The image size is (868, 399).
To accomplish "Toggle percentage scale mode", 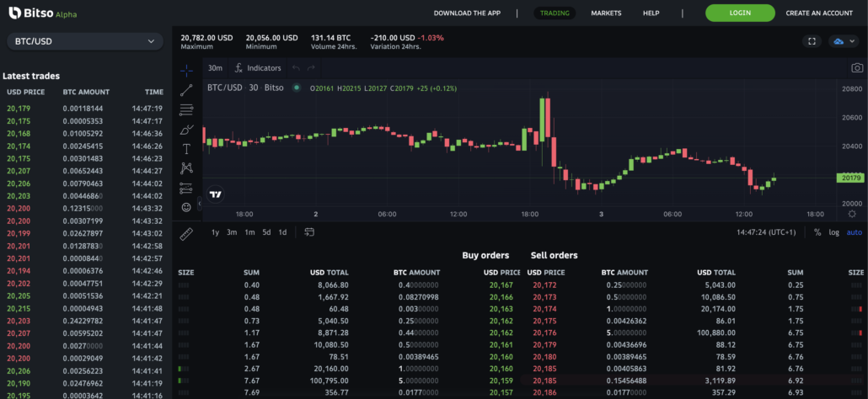I will tap(817, 232).
